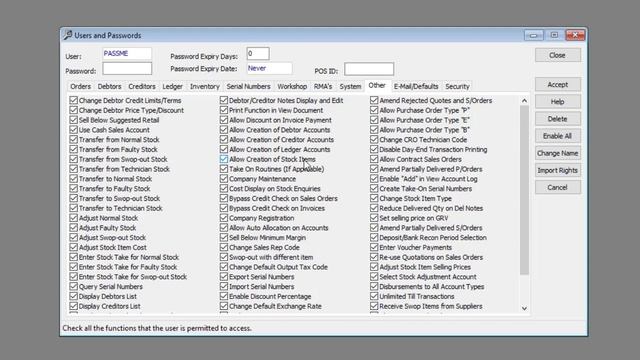Click the Accept button
This screenshot has height=360, width=640.
[x=558, y=84]
